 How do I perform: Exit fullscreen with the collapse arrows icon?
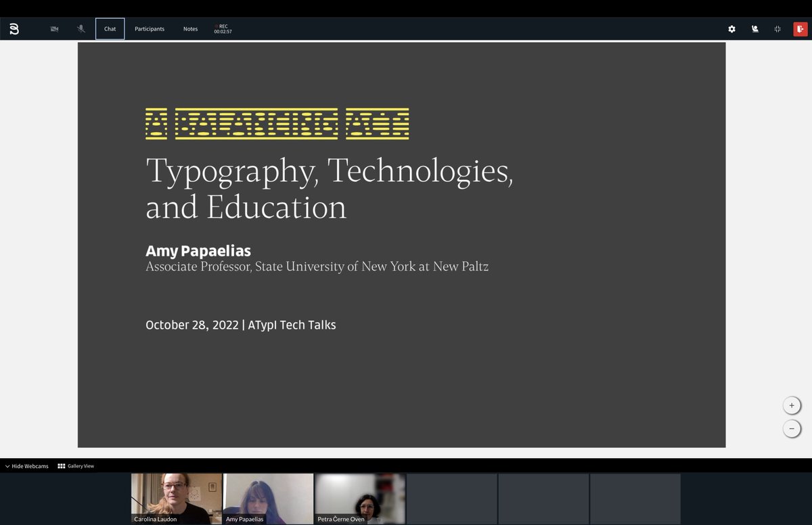[x=777, y=29]
